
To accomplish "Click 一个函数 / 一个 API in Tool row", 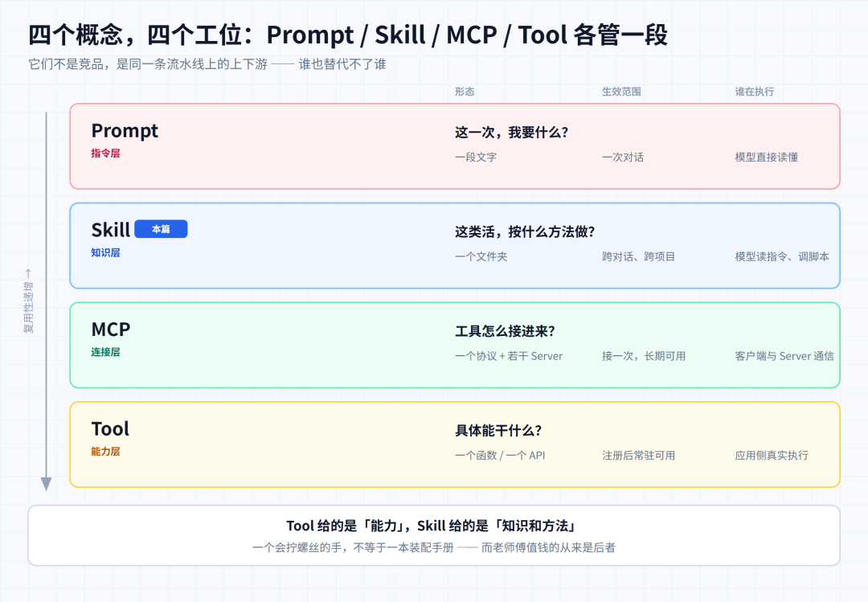I will pyautogui.click(x=500, y=455).
